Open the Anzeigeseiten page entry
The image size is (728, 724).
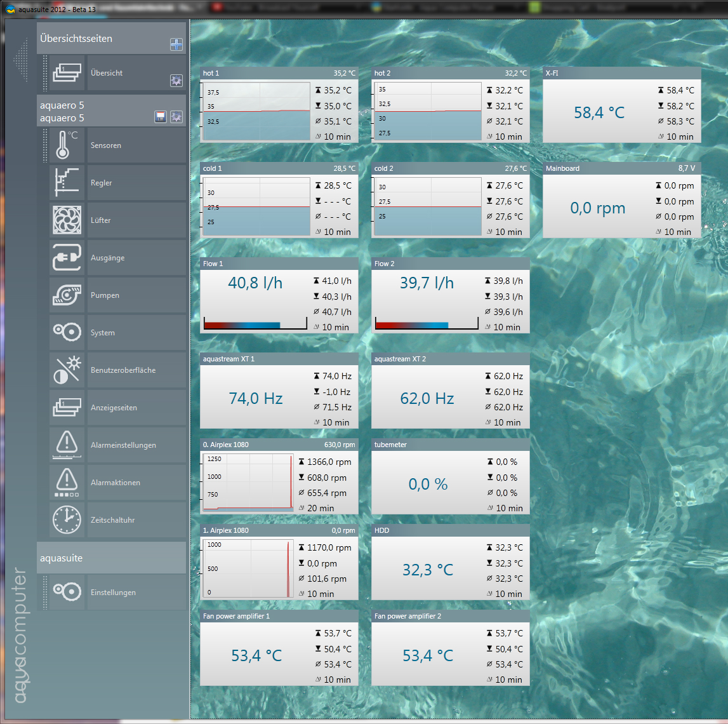tap(114, 408)
